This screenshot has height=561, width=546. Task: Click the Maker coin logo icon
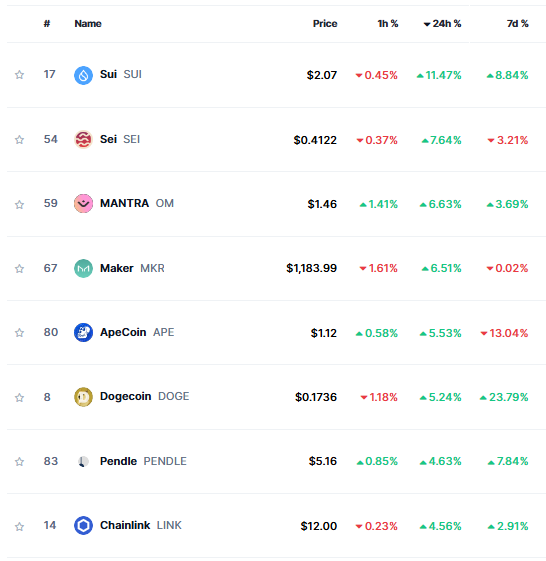click(x=83, y=268)
